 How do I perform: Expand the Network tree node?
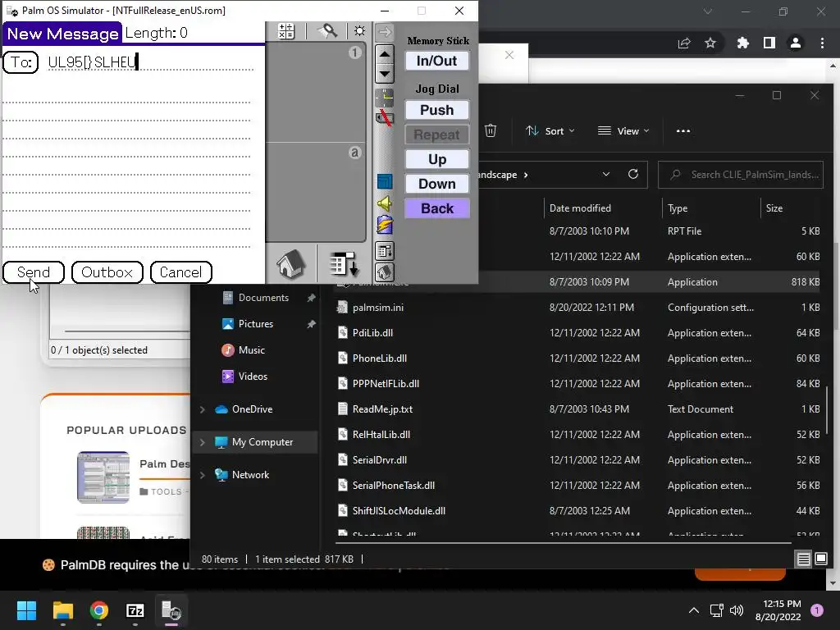[x=202, y=475]
